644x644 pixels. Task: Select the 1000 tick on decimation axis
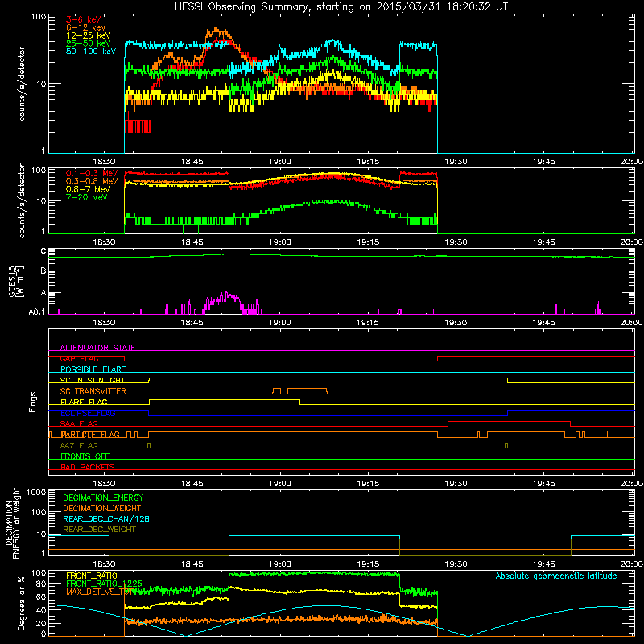pyautogui.click(x=35, y=493)
